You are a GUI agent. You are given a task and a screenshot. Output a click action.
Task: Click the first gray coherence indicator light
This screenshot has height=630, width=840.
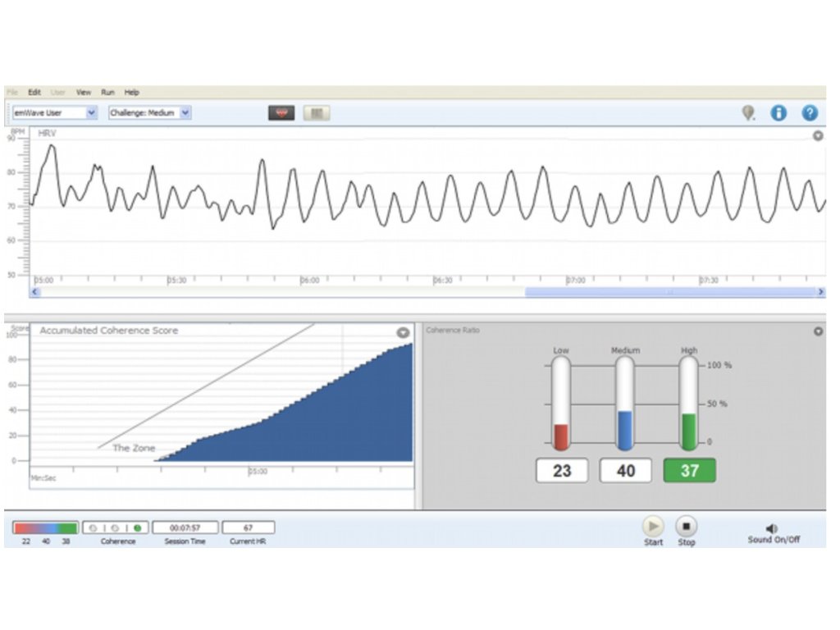[x=94, y=528]
